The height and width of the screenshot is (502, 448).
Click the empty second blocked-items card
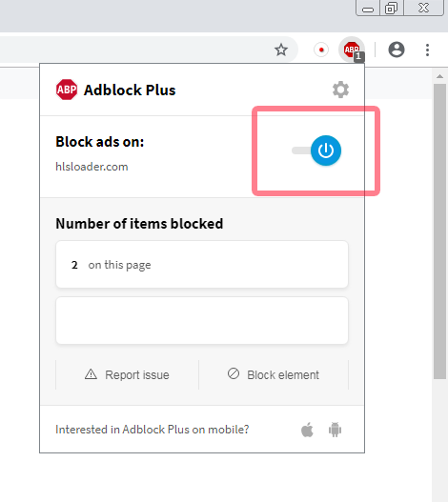(202, 321)
